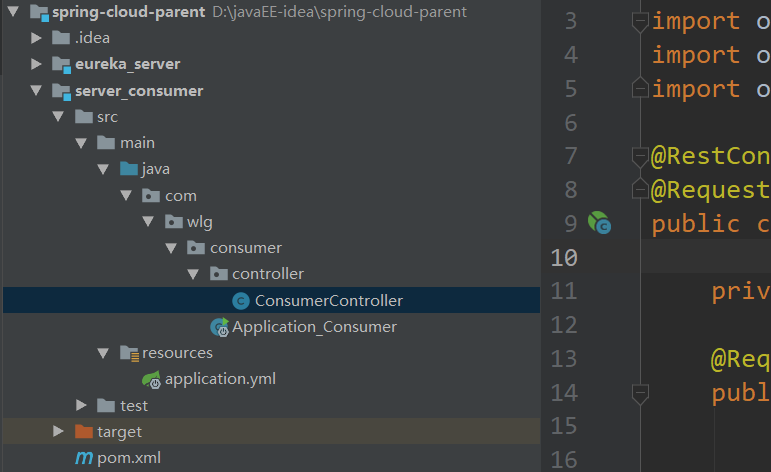The height and width of the screenshot is (472, 771).
Task: Click the application.yml Spring config icon
Action: pyautogui.click(x=151, y=380)
